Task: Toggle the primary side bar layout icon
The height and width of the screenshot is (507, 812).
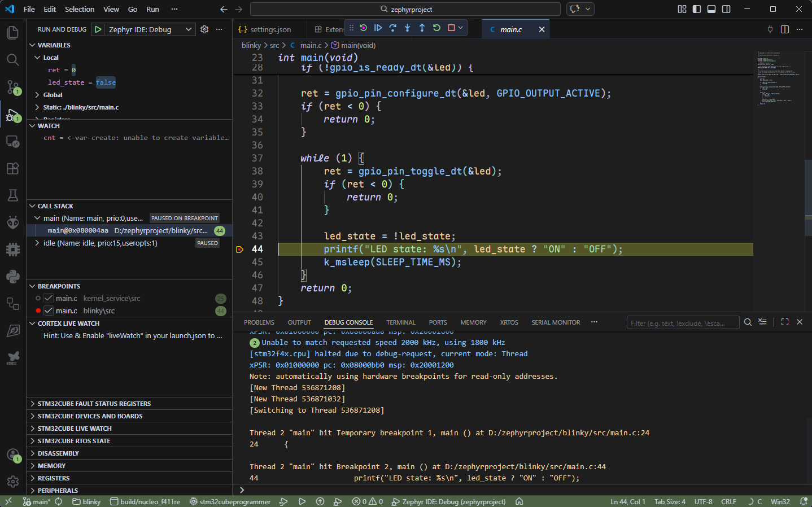Action: [x=697, y=9]
